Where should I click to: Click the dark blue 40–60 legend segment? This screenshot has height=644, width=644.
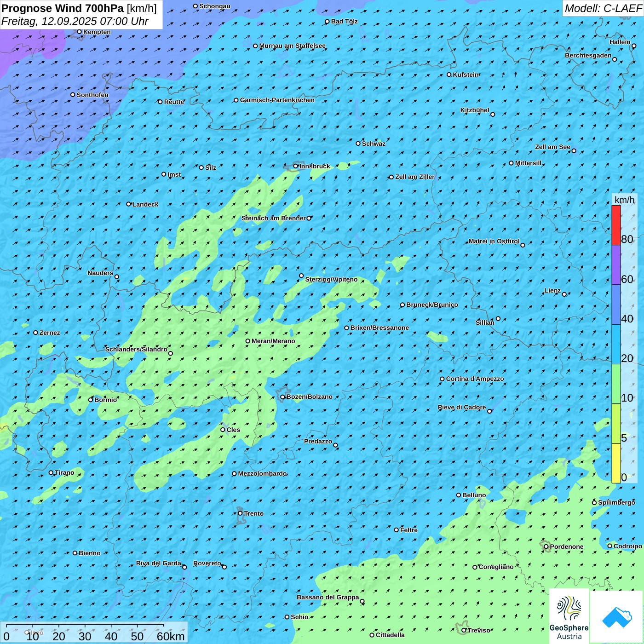(616, 305)
